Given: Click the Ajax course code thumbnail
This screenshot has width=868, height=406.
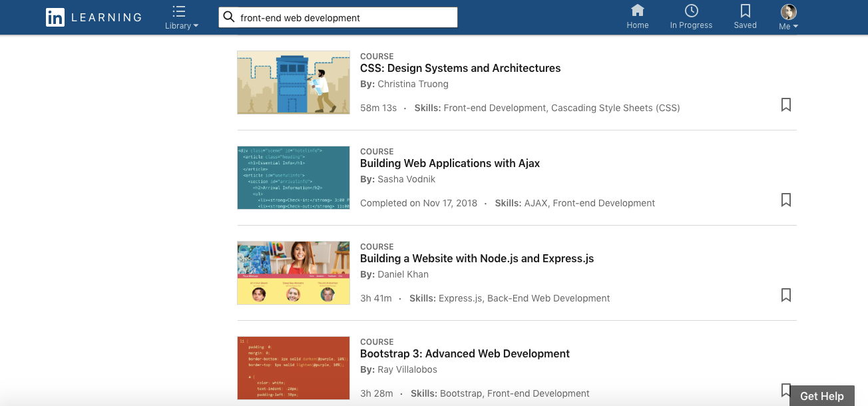Looking at the screenshot, I should [x=294, y=178].
